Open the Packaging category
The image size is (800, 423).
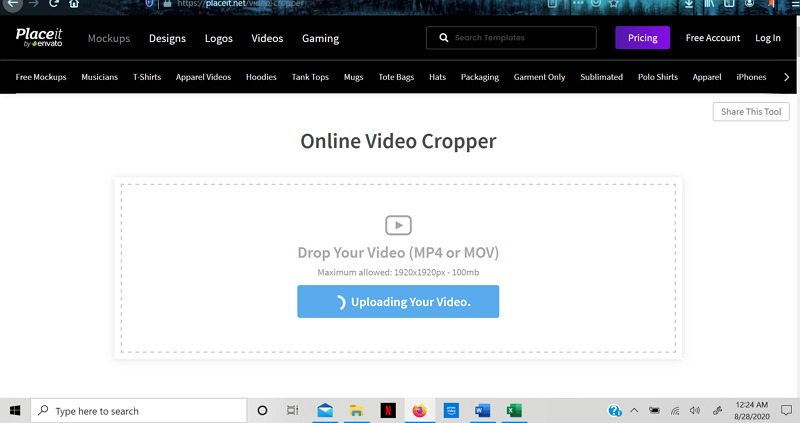(480, 77)
